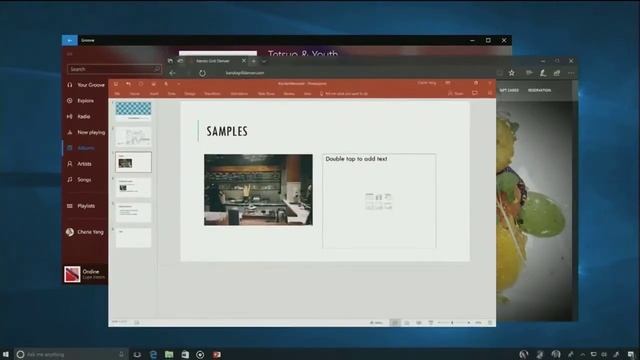The width and height of the screenshot is (640, 360).
Task: Open Songs in Groove sidebar
Action: [79, 180]
